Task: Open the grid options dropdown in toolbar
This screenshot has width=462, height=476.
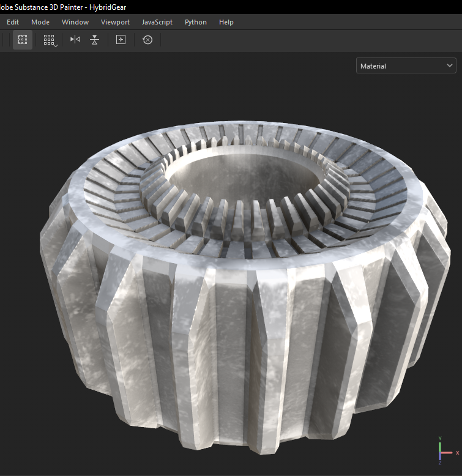Action: pos(50,40)
